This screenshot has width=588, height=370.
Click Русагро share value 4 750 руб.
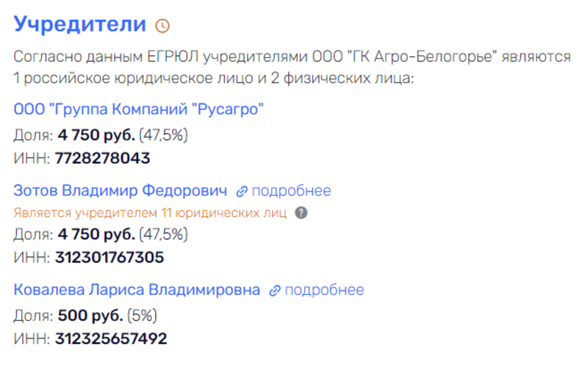(96, 135)
